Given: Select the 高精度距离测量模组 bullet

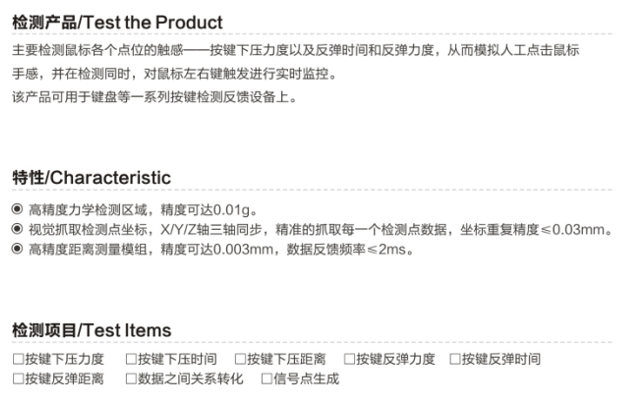Looking at the screenshot, I should [x=17, y=249].
